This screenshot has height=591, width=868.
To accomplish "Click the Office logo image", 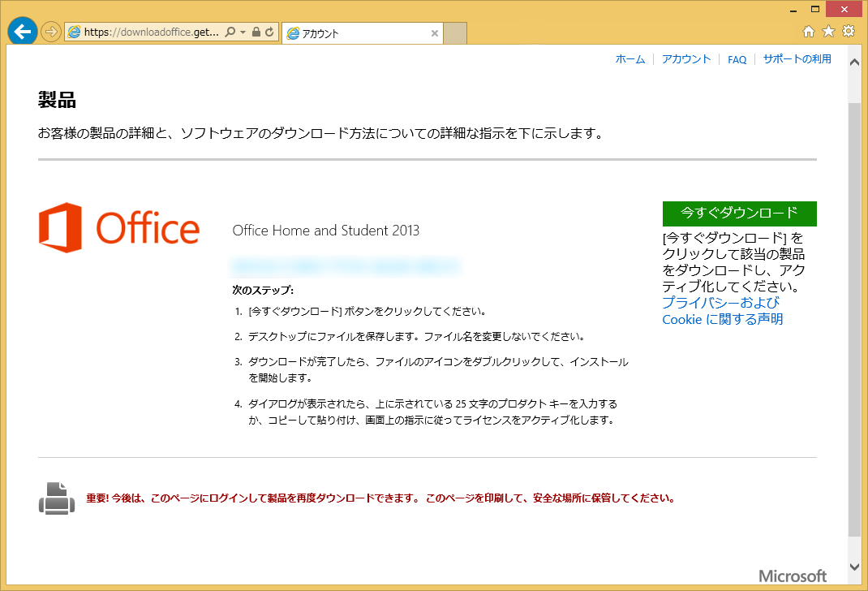I will tap(119, 227).
